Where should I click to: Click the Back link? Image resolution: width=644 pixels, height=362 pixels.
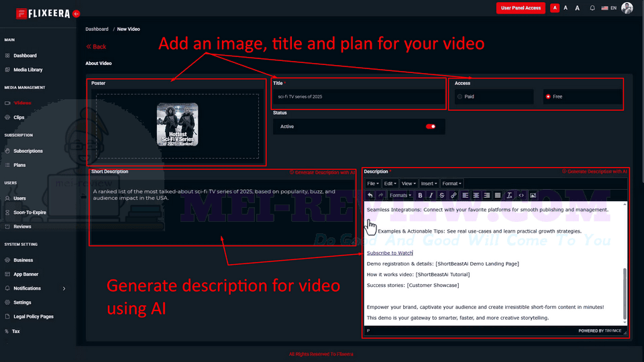(96, 47)
